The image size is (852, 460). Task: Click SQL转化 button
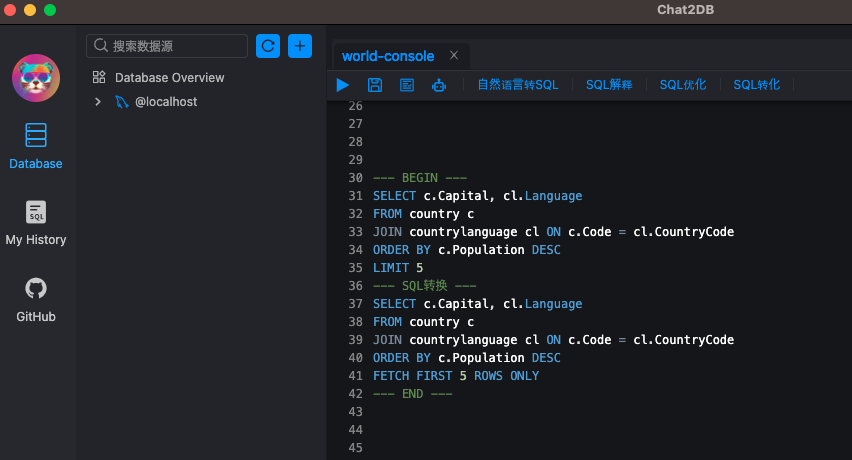(757, 85)
